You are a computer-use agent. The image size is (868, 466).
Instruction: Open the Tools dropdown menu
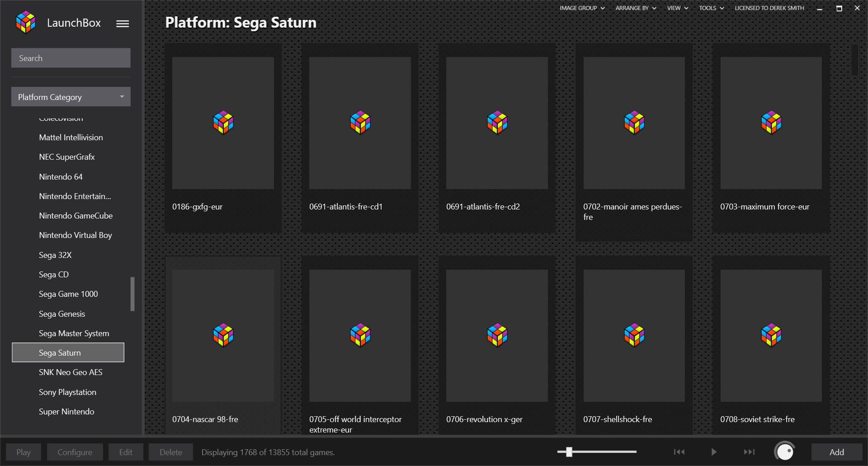pyautogui.click(x=711, y=8)
